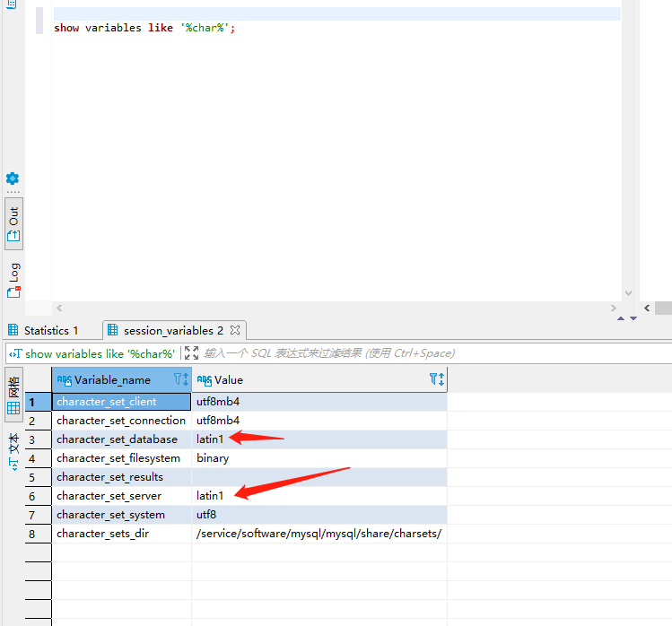Click the editor horizontal scrollbar right arrow

(614, 308)
